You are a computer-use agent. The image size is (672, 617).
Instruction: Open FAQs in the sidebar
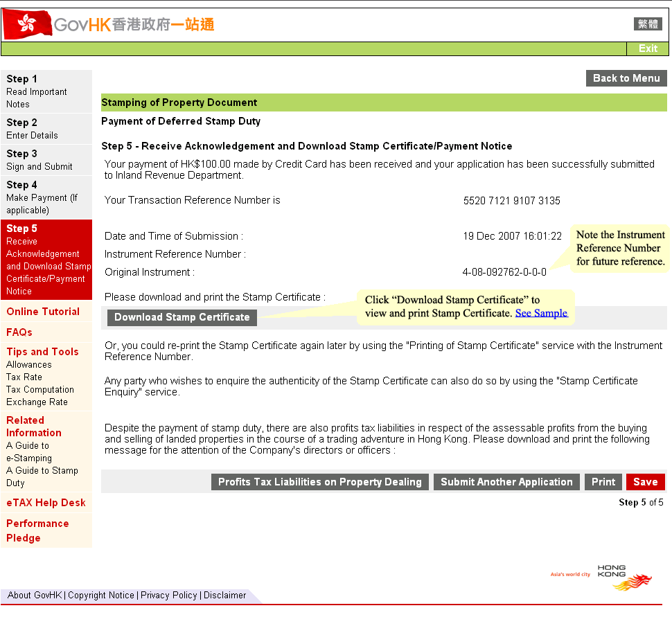[19, 332]
